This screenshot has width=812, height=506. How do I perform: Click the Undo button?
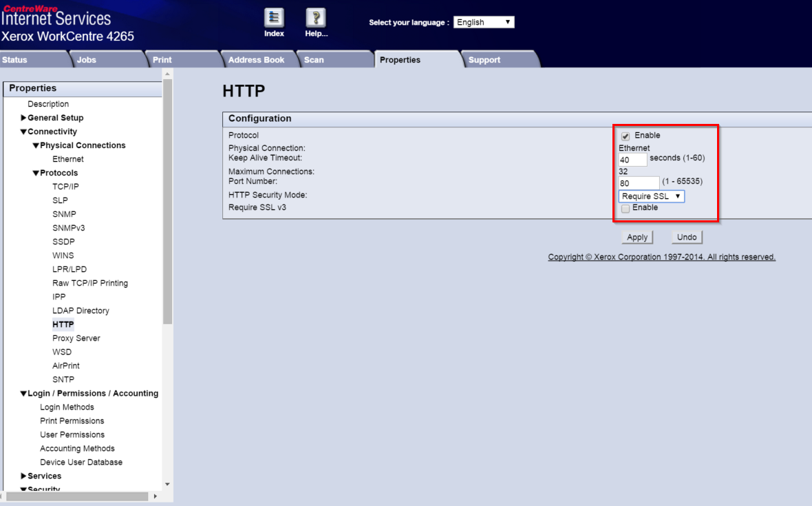tap(686, 237)
